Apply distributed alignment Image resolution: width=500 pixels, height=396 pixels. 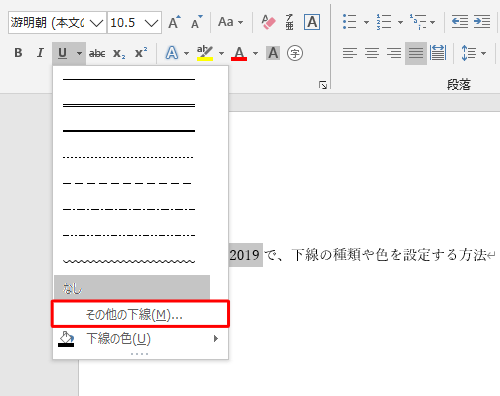tap(438, 53)
